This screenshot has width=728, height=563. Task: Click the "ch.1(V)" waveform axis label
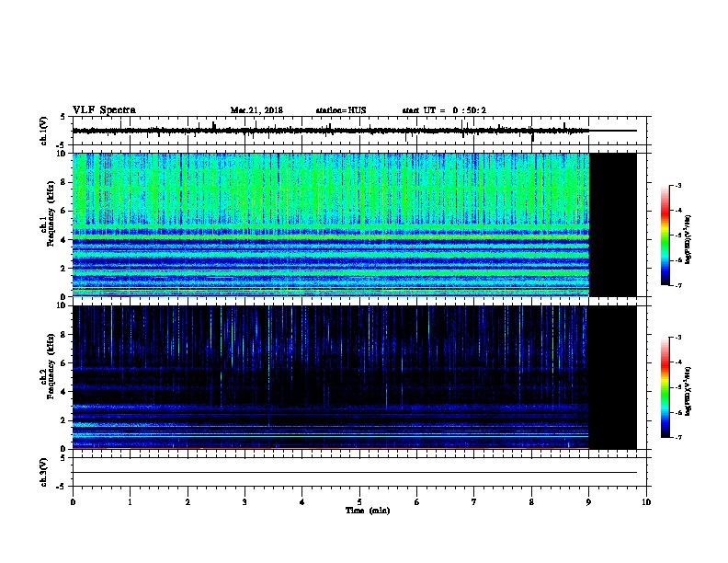[x=43, y=131]
